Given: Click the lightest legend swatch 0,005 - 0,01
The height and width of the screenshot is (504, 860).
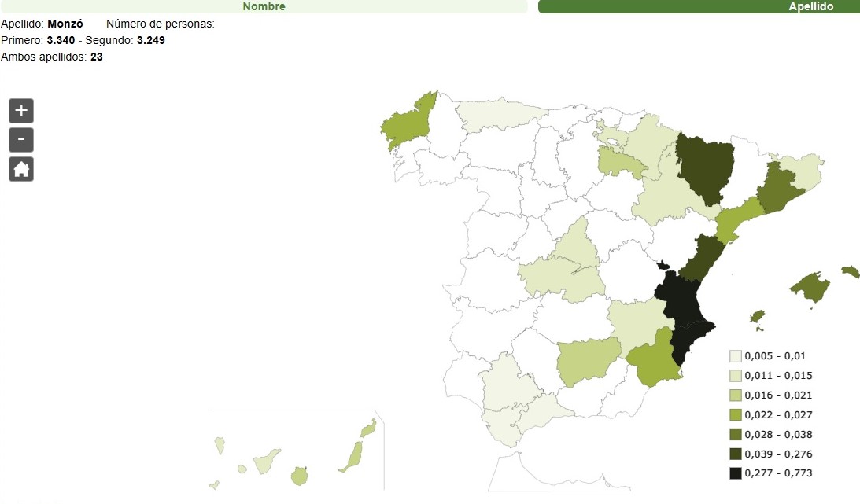Looking at the screenshot, I should [x=736, y=355].
